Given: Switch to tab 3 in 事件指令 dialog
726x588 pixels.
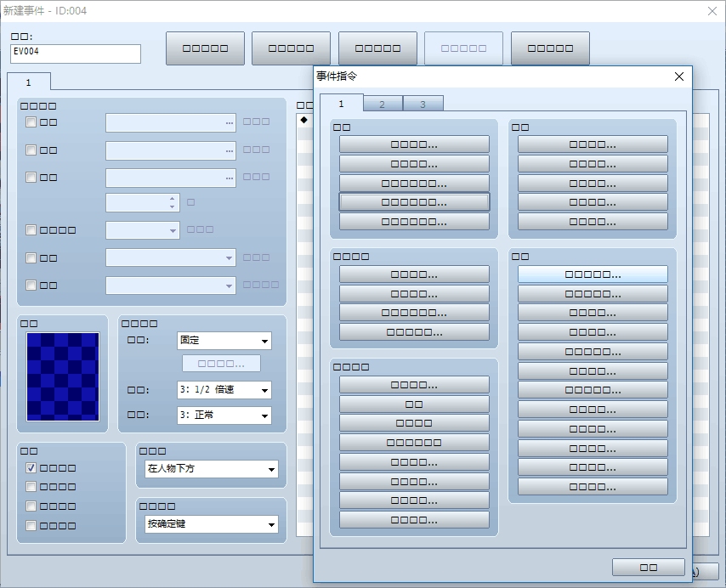Looking at the screenshot, I should (x=423, y=104).
